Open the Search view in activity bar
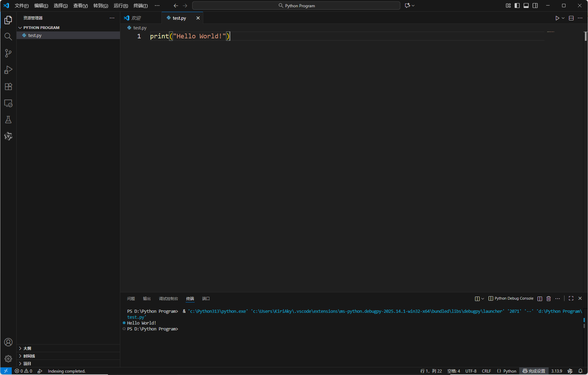Image resolution: width=588 pixels, height=375 pixels. (x=8, y=37)
